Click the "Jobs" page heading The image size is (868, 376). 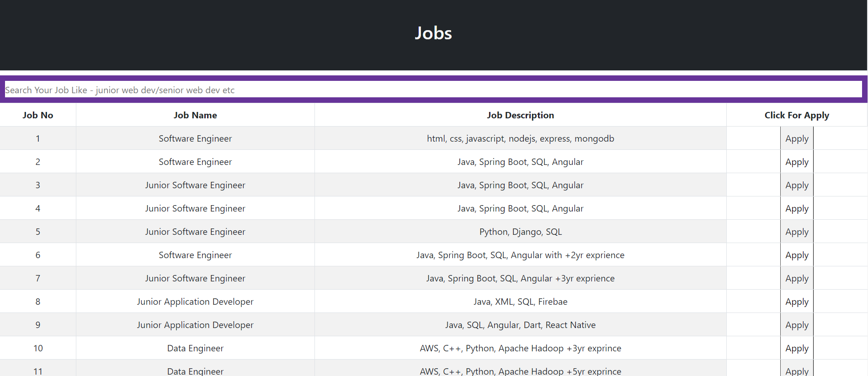(x=433, y=33)
